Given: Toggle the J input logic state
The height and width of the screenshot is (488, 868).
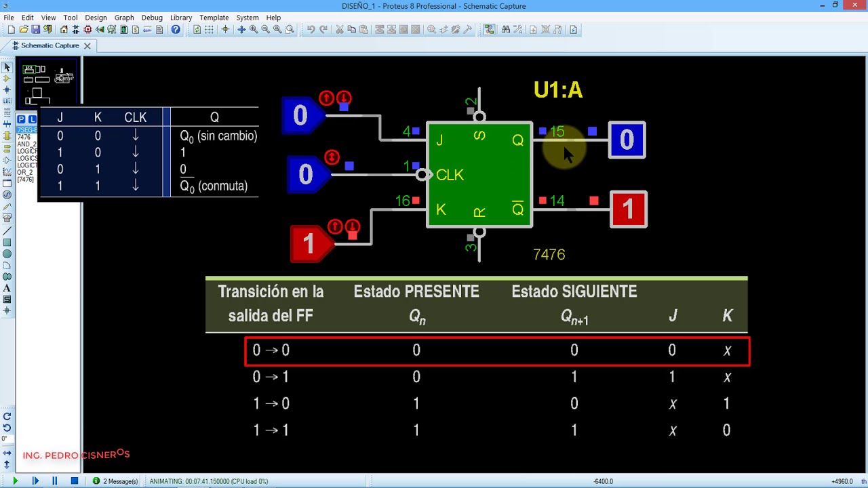Looking at the screenshot, I should point(302,116).
